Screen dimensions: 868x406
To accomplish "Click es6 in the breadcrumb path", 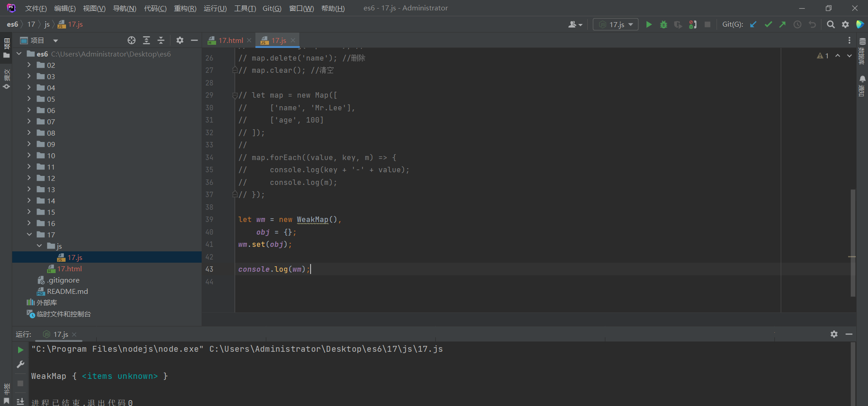I will click(x=12, y=24).
